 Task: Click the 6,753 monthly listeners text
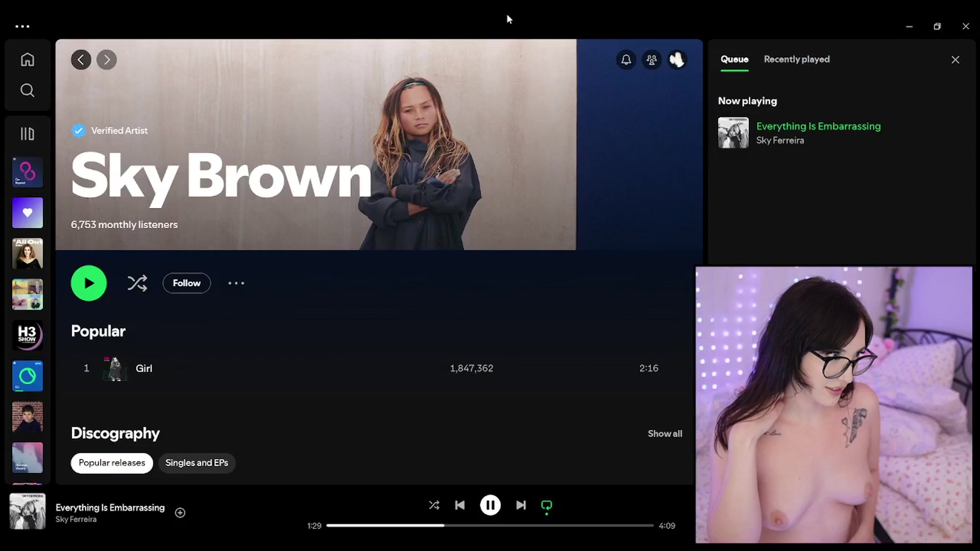pyautogui.click(x=125, y=224)
